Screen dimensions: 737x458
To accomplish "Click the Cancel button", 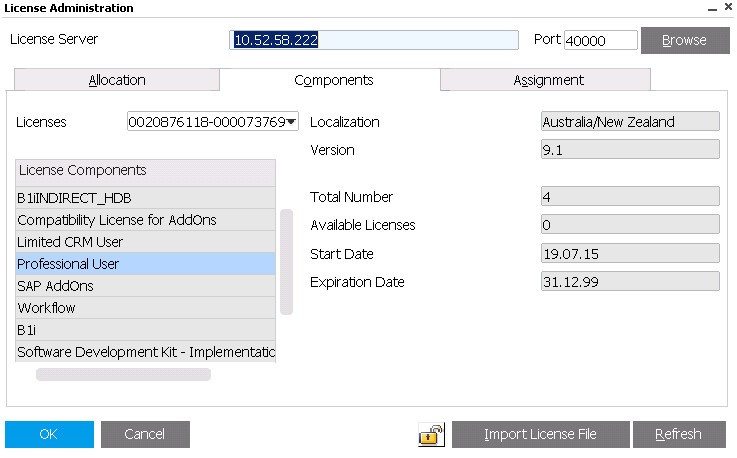I will point(145,434).
